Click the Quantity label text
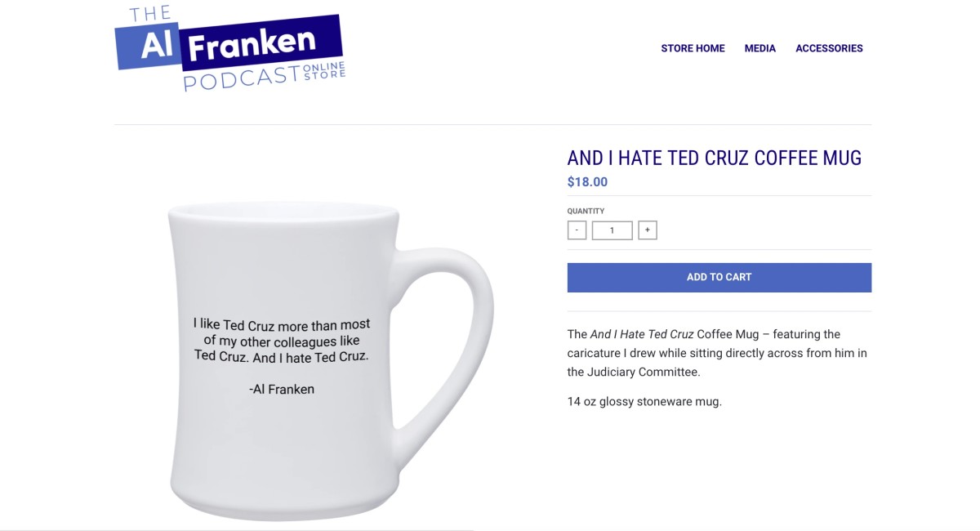This screenshot has width=980, height=531. (586, 211)
